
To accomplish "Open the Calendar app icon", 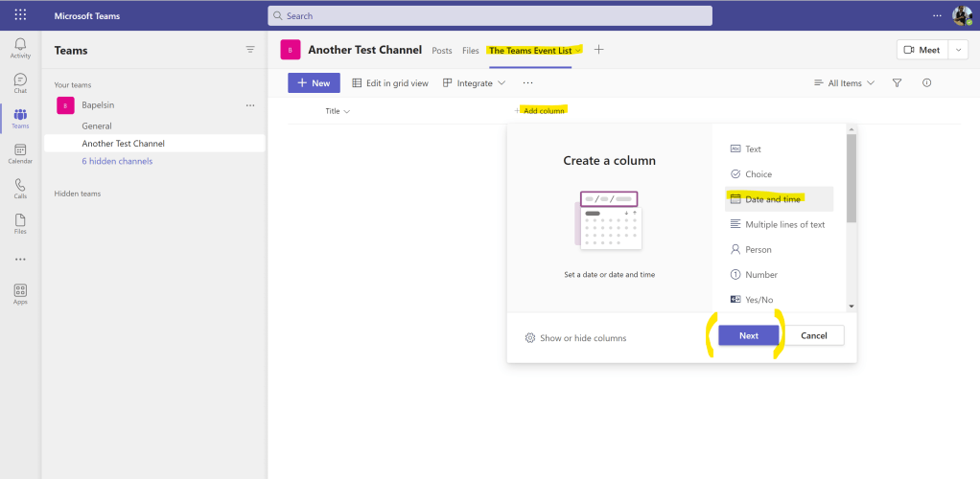I will click(x=20, y=153).
